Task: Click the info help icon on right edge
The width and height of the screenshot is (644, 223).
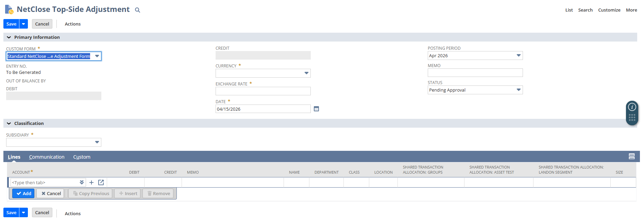Action: 632,107
